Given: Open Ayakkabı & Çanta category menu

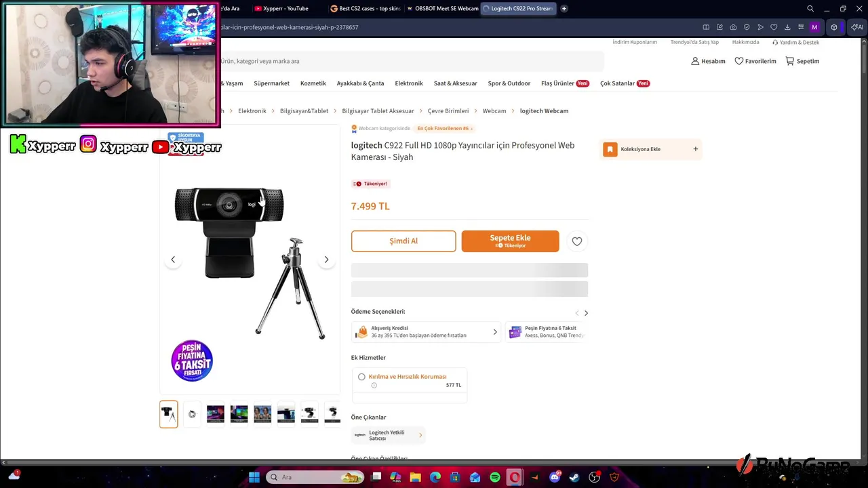Looking at the screenshot, I should [x=360, y=83].
